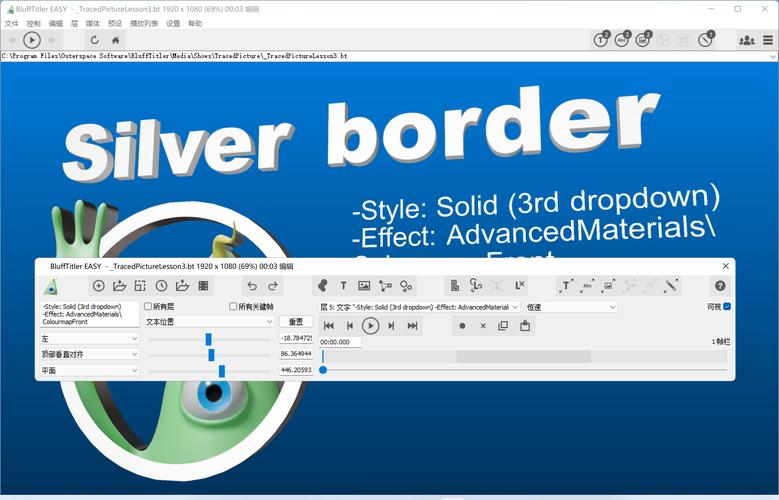
Task: Open the 编辑 menu
Action: tap(56, 23)
